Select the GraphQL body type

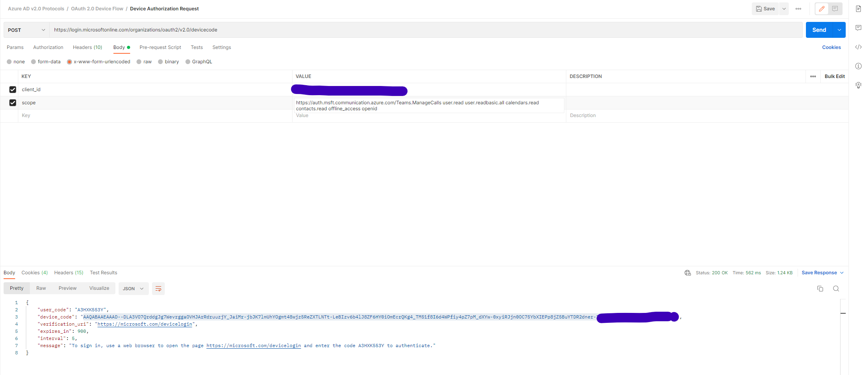199,62
